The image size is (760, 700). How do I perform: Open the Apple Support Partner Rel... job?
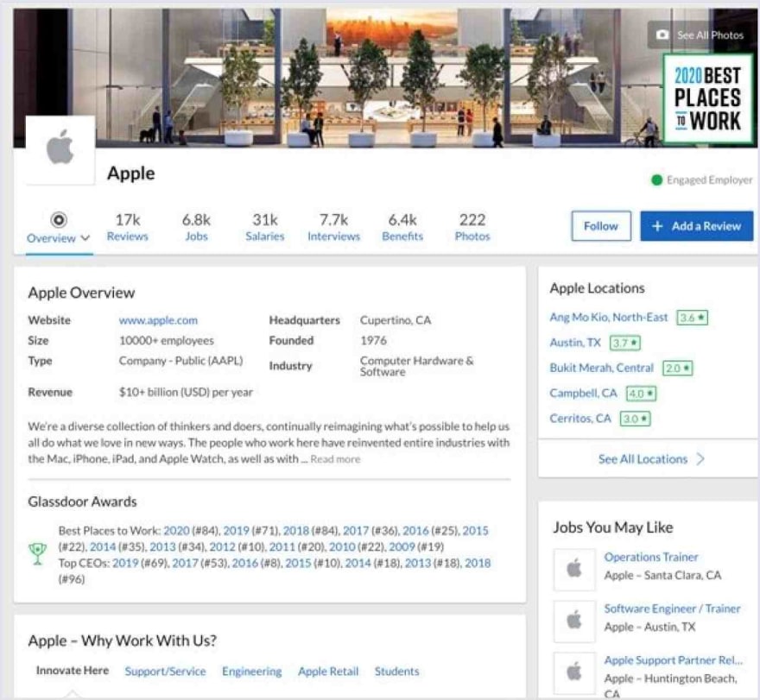coord(674,660)
